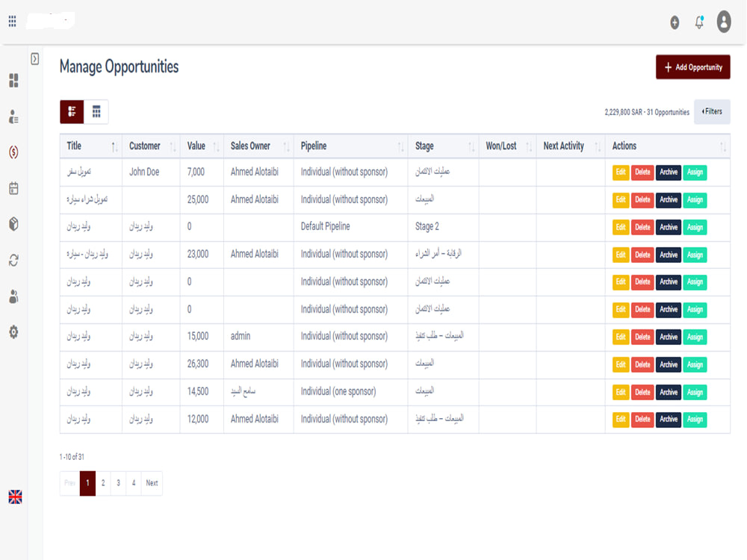
Task: Archive the 14,500 one-sponsor opportunity
Action: point(669,393)
